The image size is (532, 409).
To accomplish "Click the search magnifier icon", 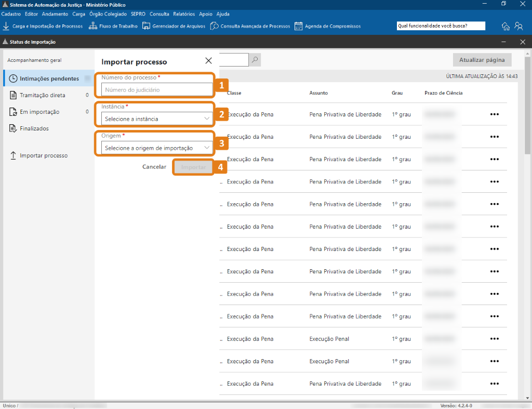I will (255, 60).
